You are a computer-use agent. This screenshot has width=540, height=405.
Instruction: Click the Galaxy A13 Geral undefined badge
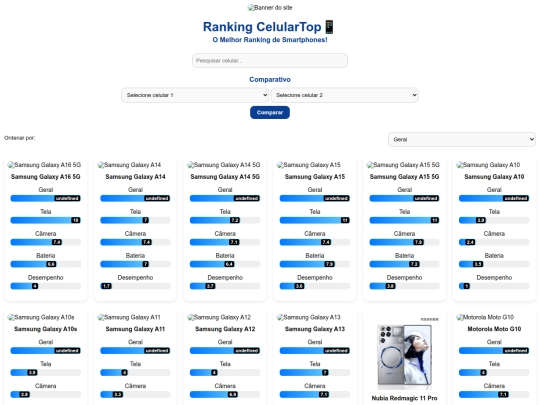[x=336, y=351]
